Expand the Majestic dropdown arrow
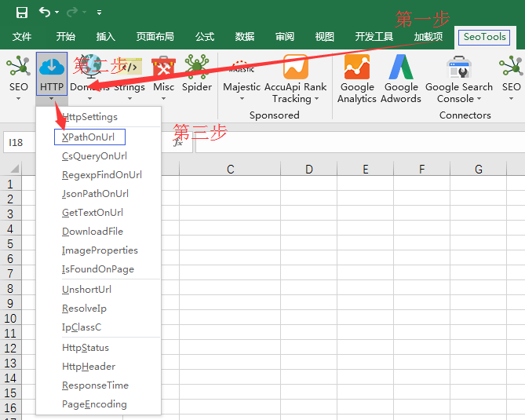Screen dimensions: 525x420 242,98
